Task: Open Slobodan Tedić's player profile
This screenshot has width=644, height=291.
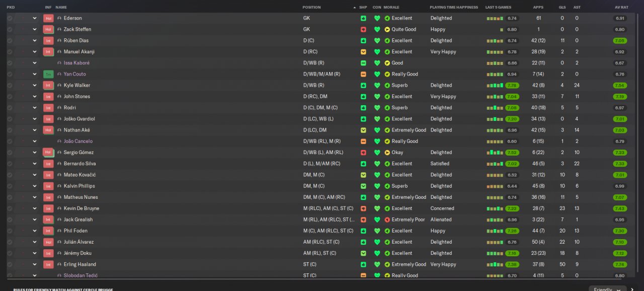Action: [x=80, y=275]
